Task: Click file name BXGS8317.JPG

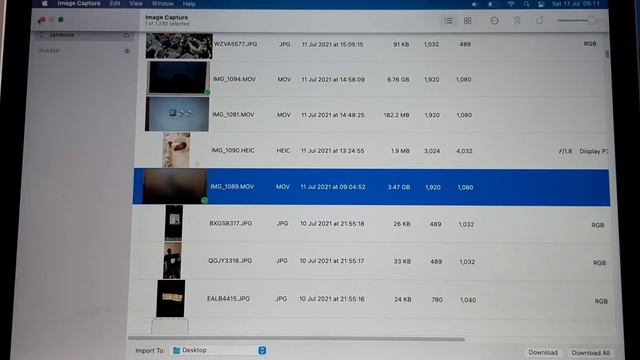Action: [231, 223]
